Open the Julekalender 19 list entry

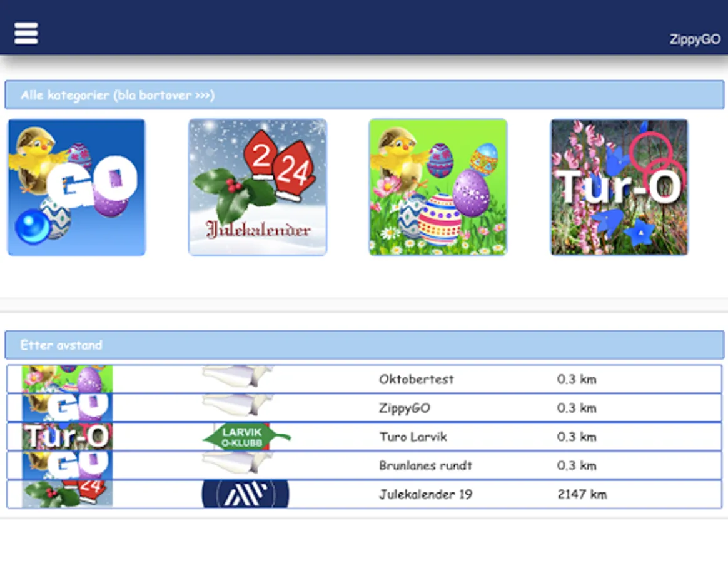(x=365, y=494)
